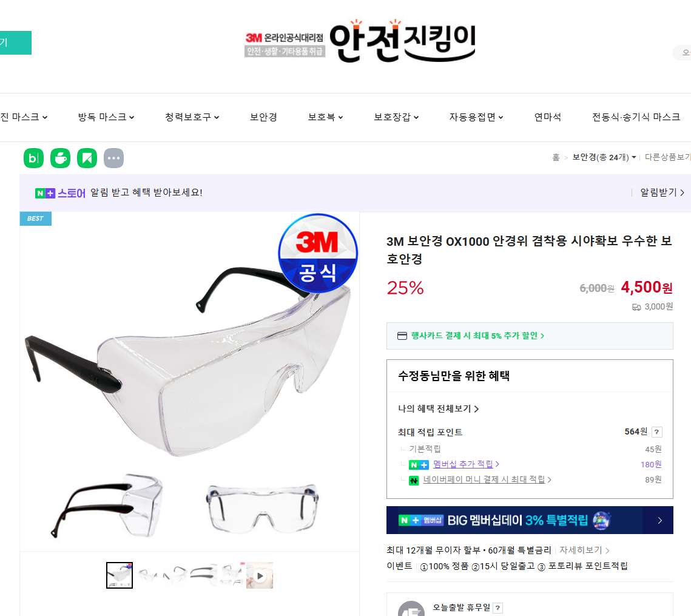Open BIG 멤버십데이 3% 특별적립 banner
Image resolution: width=691 pixels, height=616 pixels.
point(530,520)
